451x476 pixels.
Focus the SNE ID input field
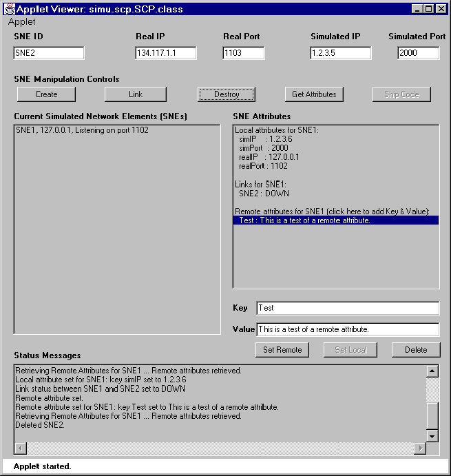pos(48,53)
